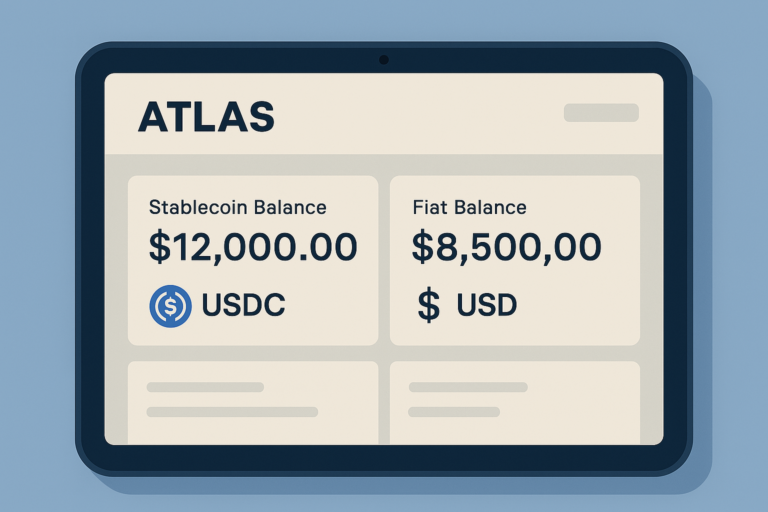
Task: Click the bottom-right card's lower placeholder line
Action: point(454,411)
